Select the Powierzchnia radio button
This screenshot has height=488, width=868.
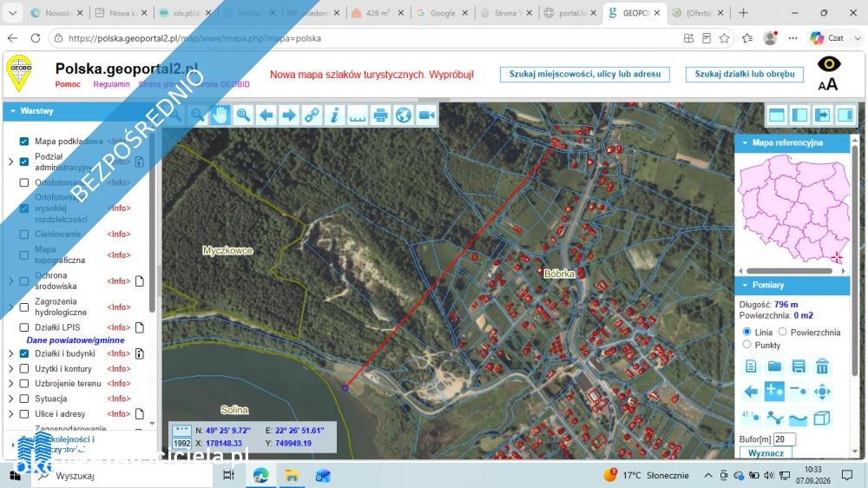coord(783,332)
